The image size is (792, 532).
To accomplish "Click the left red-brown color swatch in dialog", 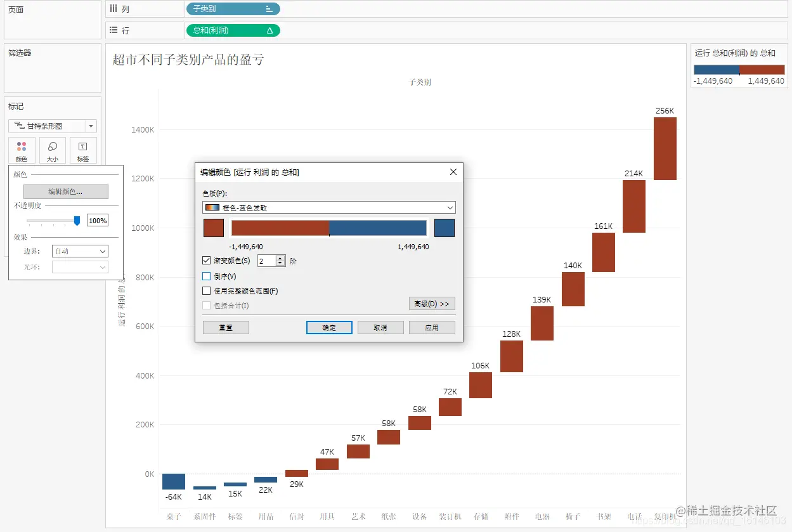I will (x=214, y=228).
